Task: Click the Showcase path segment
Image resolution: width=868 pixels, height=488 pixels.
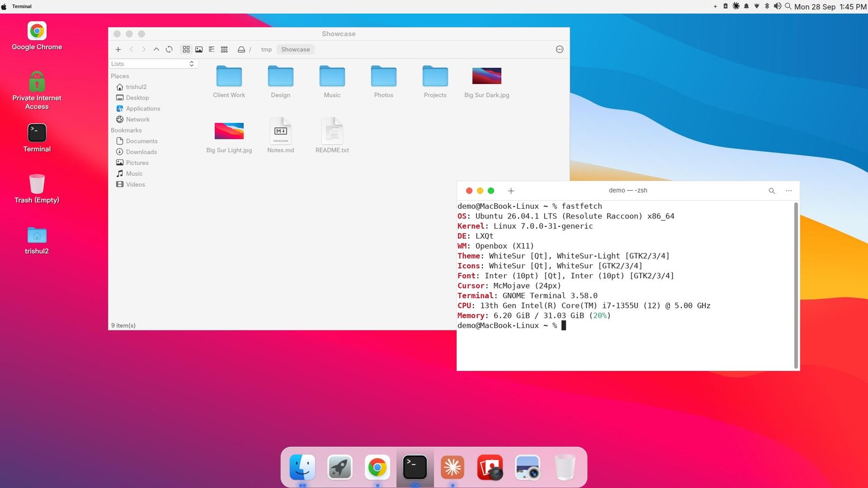Action: (296, 49)
